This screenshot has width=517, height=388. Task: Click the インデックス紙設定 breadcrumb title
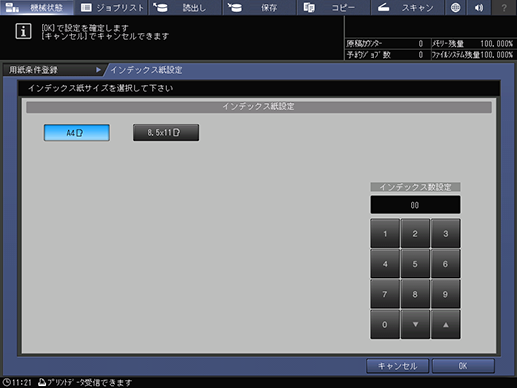146,70
